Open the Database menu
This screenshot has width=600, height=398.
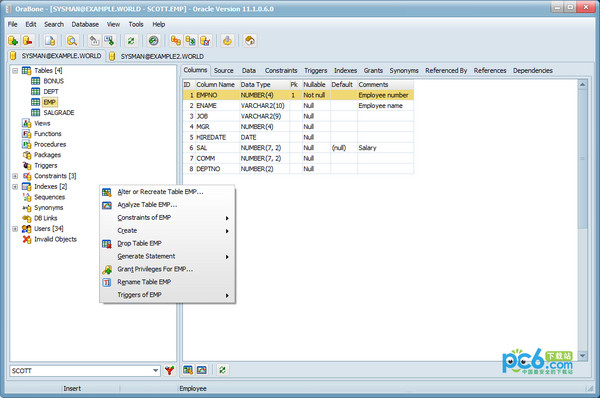[x=85, y=24]
